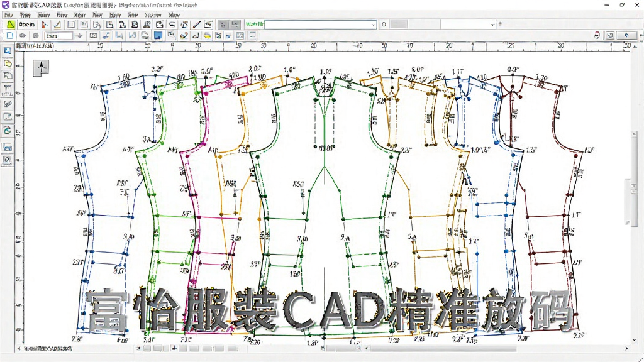The height and width of the screenshot is (362, 644).
Task: Click the horizontal scrollbar thumb at bottom
Action: 443,348
